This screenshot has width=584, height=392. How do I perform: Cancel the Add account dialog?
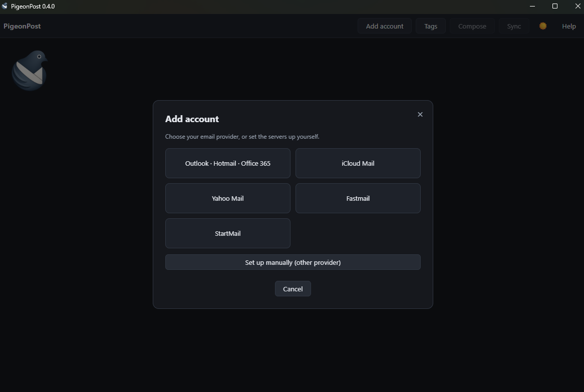tap(293, 288)
